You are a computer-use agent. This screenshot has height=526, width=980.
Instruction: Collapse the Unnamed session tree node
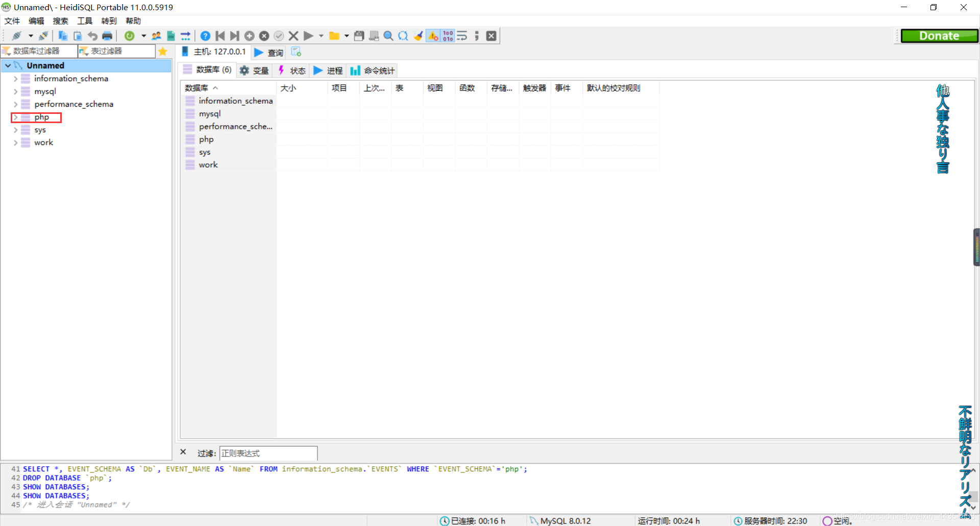point(8,65)
